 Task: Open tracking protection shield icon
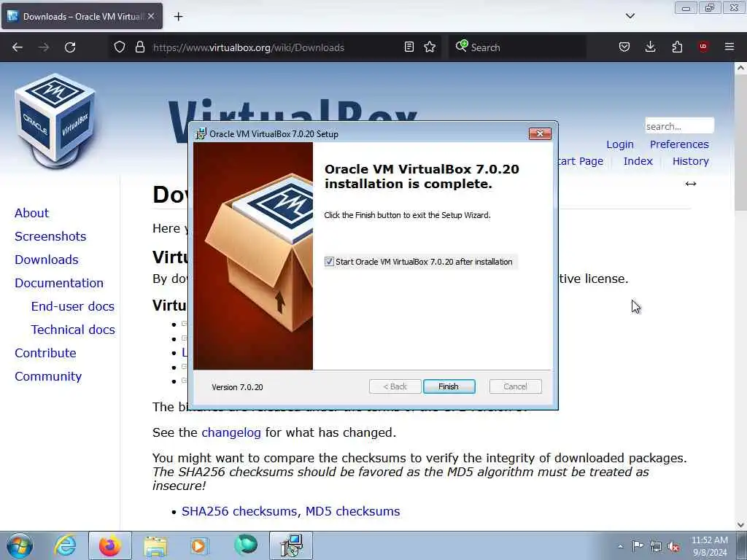click(x=120, y=47)
